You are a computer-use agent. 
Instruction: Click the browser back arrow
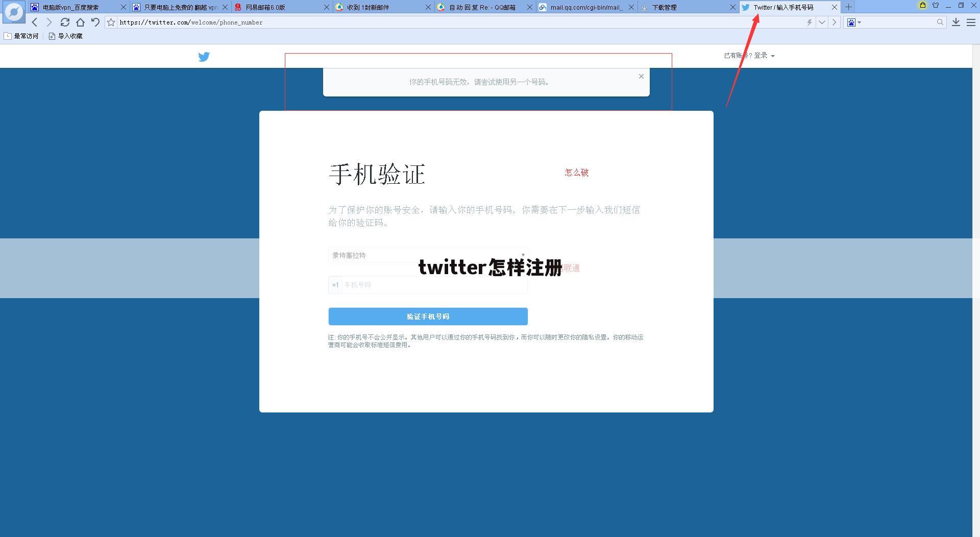[x=35, y=22]
